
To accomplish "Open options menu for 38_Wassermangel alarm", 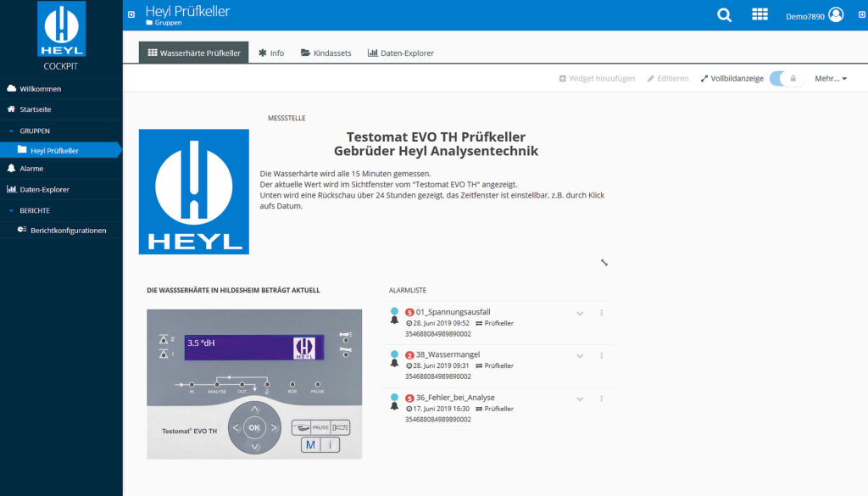I will [x=601, y=355].
